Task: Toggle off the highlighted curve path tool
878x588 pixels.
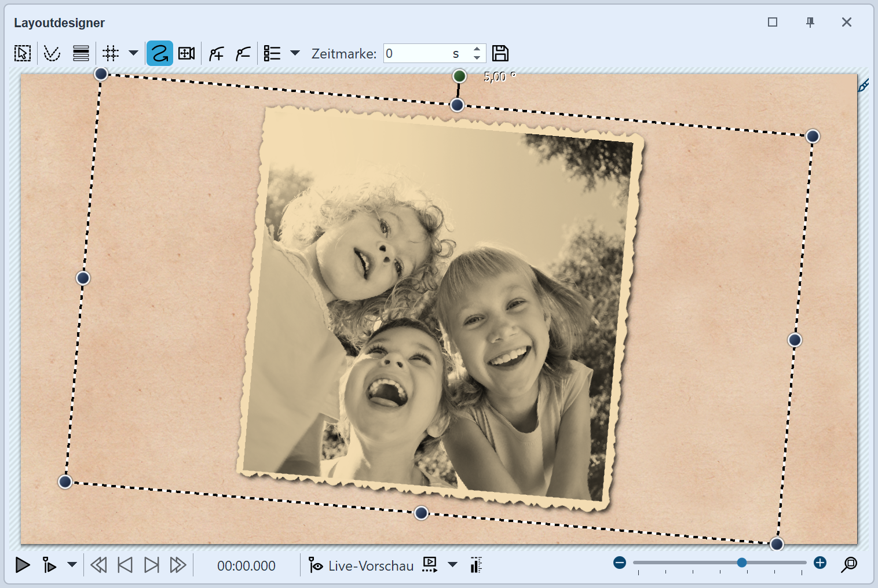Action: point(160,53)
